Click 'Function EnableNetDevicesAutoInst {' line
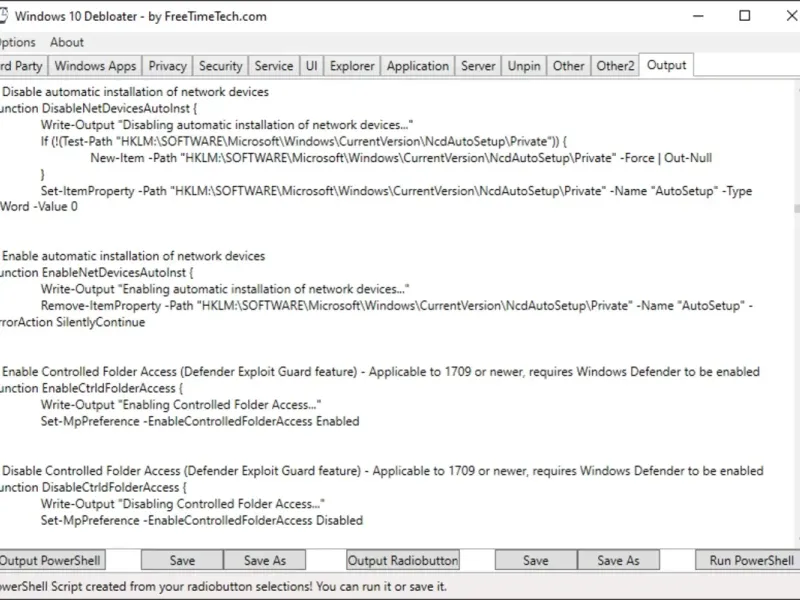Viewport: 800px width, 600px height. (97, 272)
